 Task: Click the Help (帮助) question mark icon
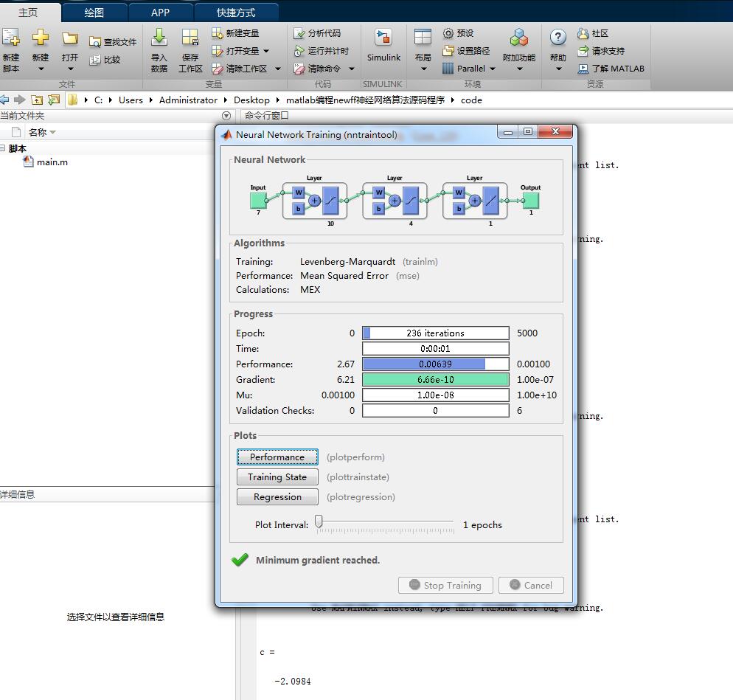point(557,38)
